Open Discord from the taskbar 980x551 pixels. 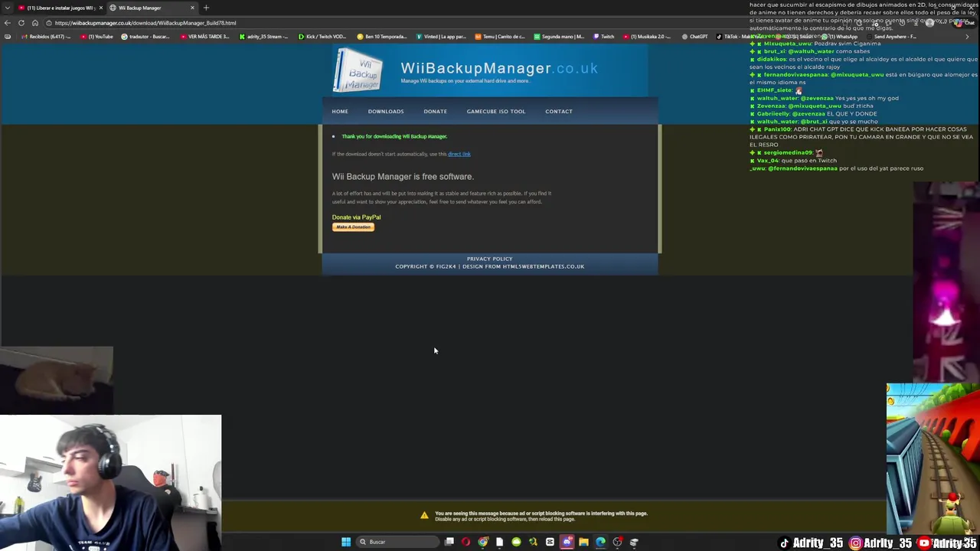[x=567, y=542]
